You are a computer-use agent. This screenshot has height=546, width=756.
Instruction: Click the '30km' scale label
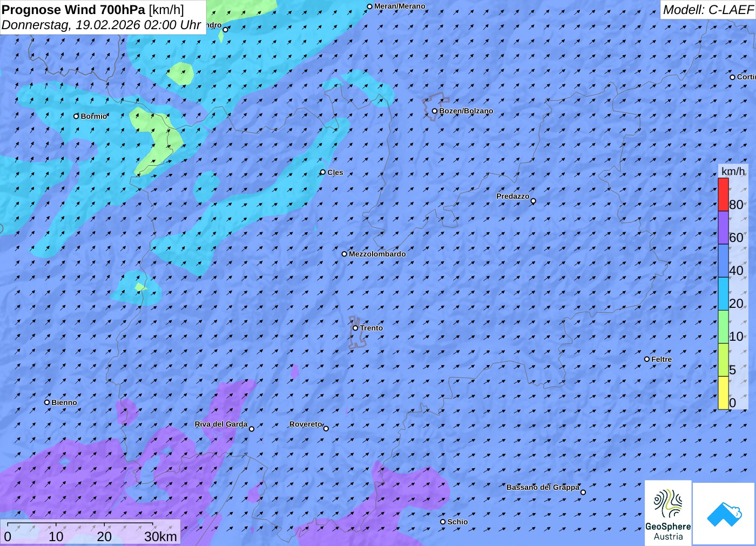coord(160,536)
